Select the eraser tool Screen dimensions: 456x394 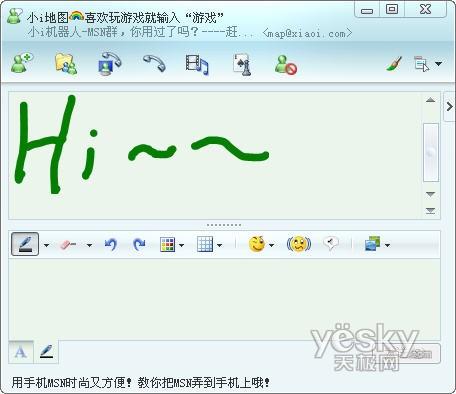(x=68, y=245)
